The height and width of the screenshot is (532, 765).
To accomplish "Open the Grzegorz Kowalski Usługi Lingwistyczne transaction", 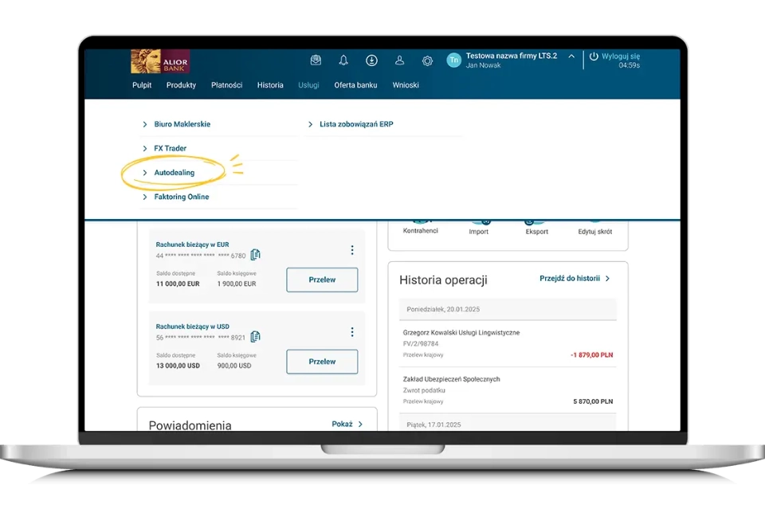I will pos(508,344).
